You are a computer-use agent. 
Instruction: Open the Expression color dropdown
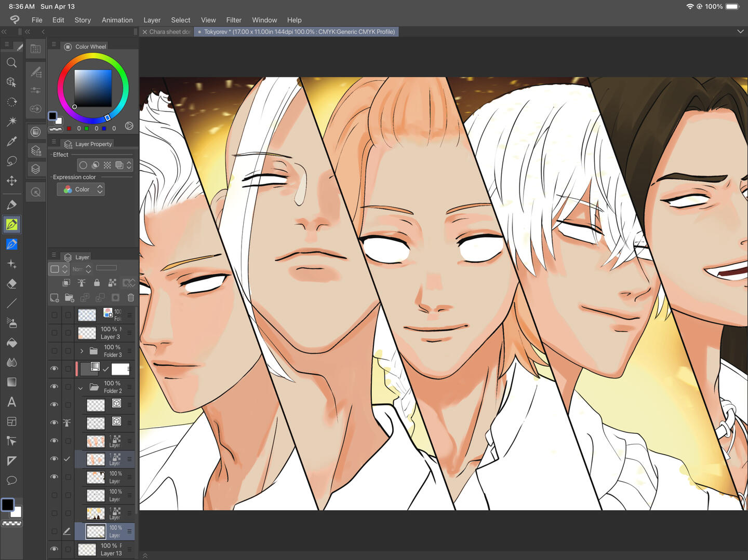(81, 189)
